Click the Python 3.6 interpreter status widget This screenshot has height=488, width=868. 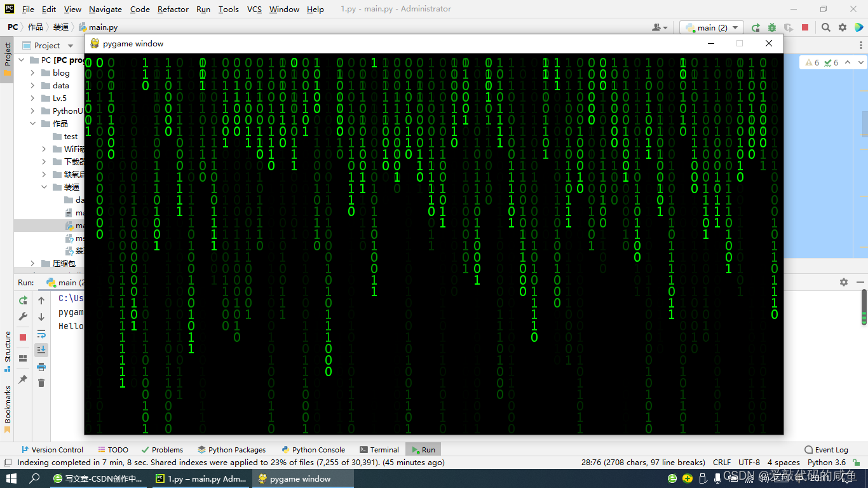click(827, 463)
